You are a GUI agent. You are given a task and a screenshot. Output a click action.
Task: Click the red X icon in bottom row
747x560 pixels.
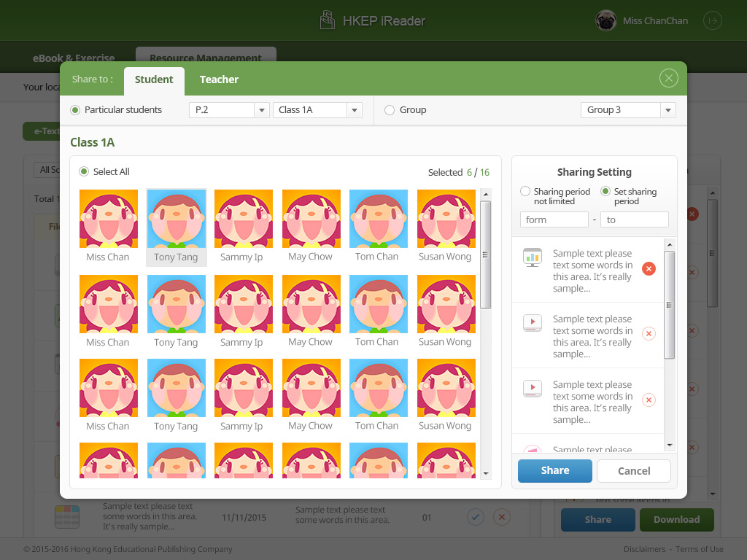point(501,517)
